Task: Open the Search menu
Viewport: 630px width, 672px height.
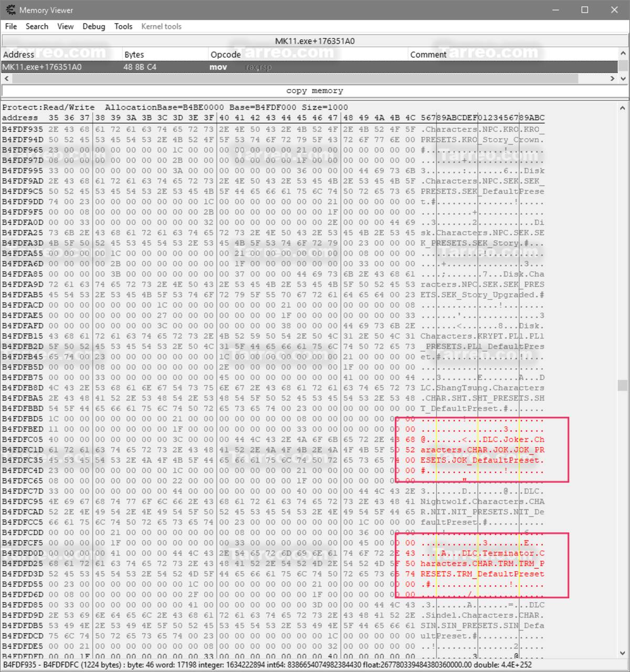Action: 37,26
